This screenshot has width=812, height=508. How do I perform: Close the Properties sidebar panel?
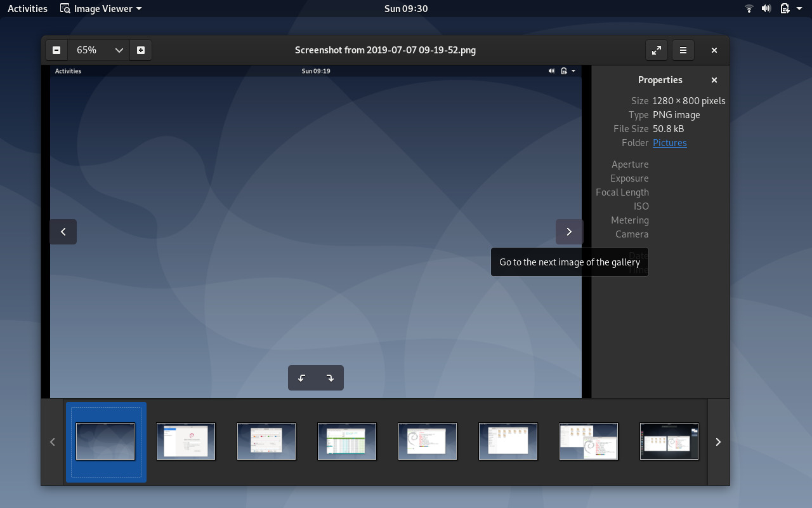pos(714,80)
